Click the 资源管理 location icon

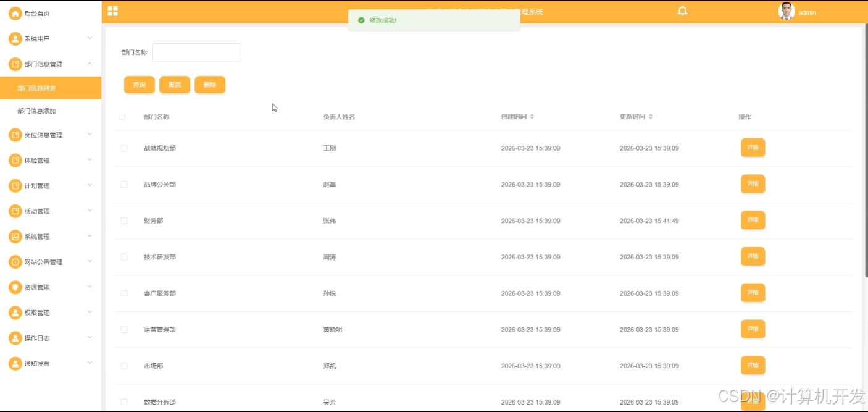click(15, 287)
